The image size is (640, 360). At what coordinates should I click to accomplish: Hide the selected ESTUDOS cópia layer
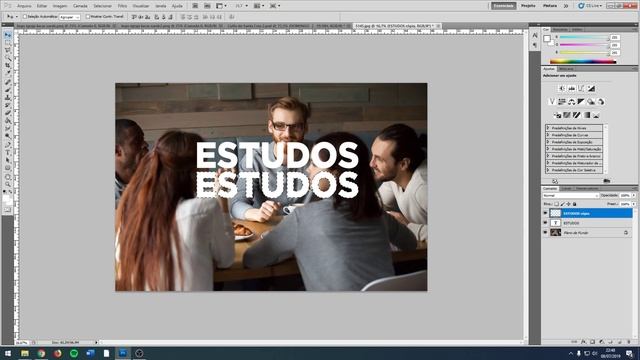tap(545, 213)
